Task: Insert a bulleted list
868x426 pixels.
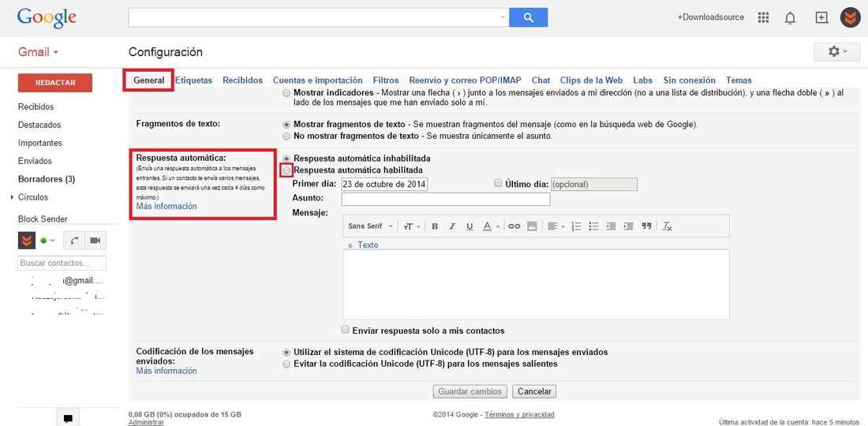Action: coord(594,226)
